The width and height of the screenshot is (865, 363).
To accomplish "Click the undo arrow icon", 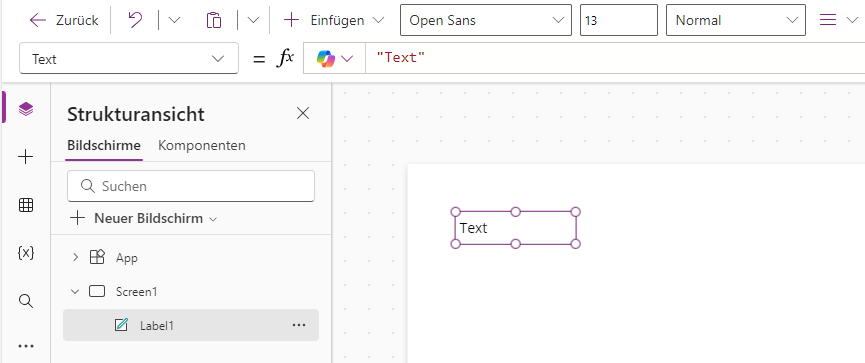I will [135, 20].
